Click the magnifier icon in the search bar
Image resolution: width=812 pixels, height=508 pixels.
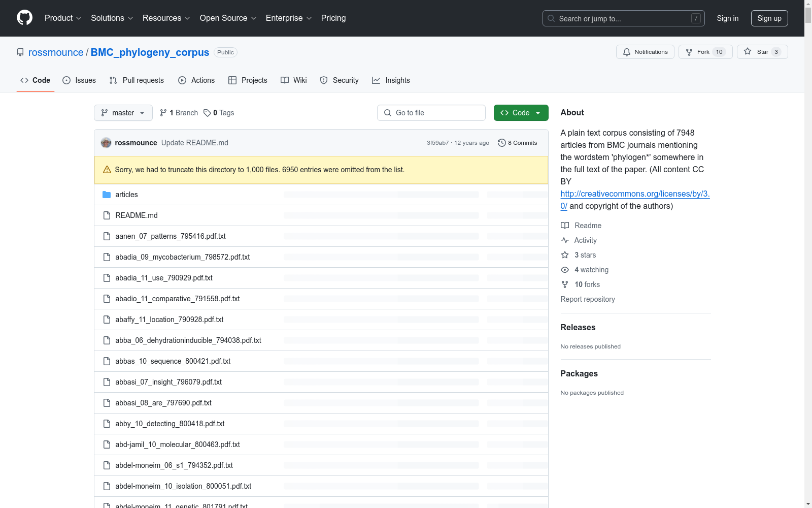(x=551, y=18)
